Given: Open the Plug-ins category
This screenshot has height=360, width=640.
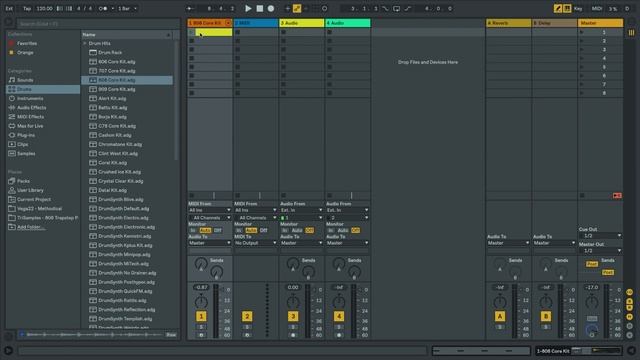Looking at the screenshot, I should click(x=26, y=135).
